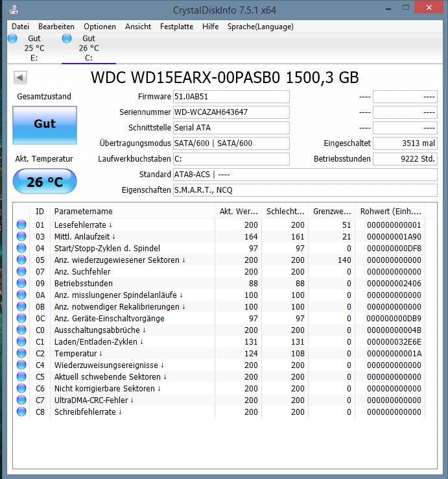
Task: Click status icon of misslungener Spindelanläufe row
Action: pyautogui.click(x=21, y=295)
